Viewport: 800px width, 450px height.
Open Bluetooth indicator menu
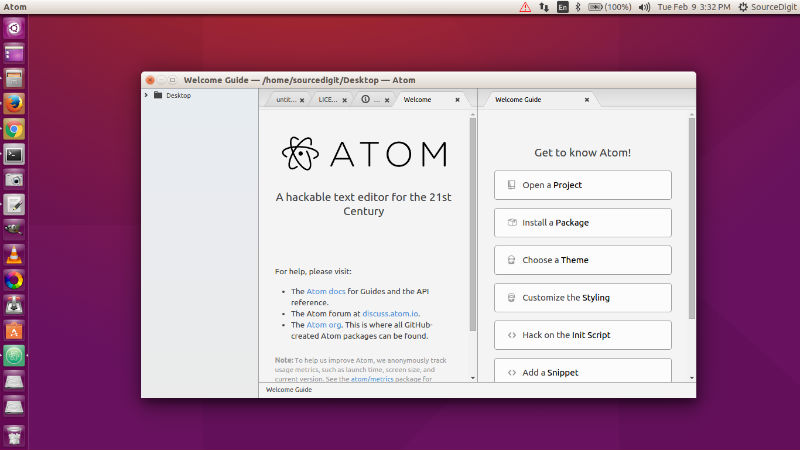point(578,7)
